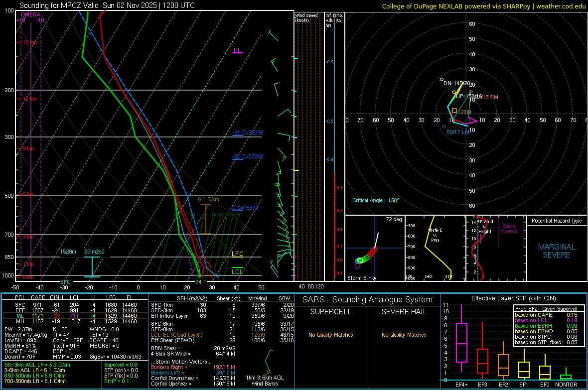Click the purple 'Classic Supercell' label

(x=509, y=229)
